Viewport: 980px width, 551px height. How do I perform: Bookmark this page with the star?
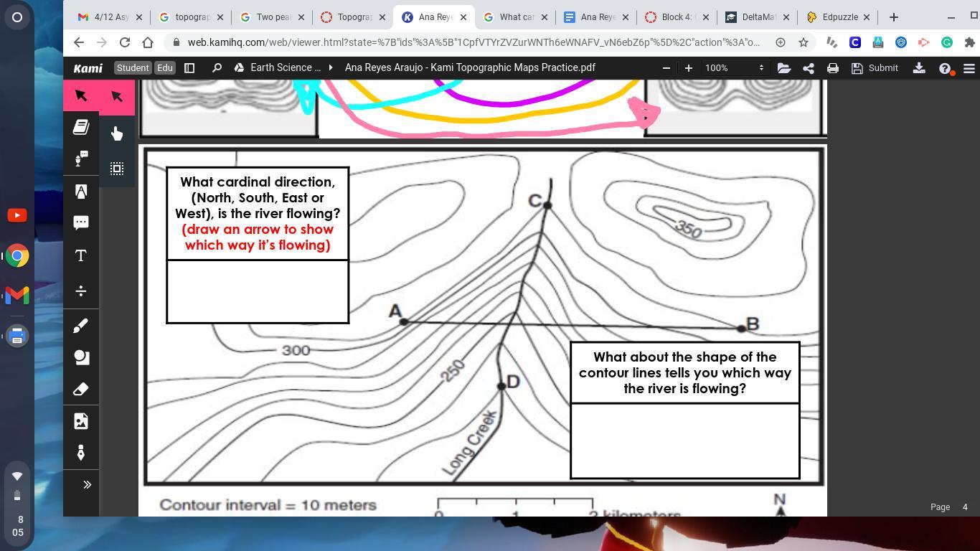(804, 42)
